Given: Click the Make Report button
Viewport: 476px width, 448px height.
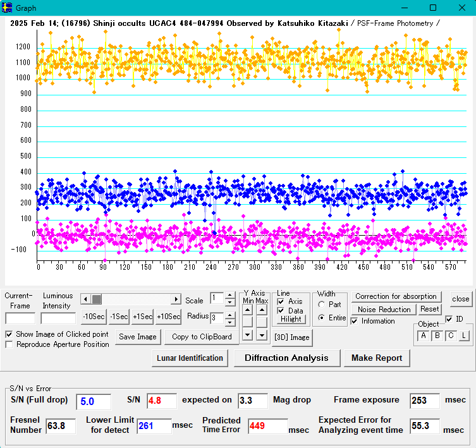Looking at the screenshot, I should tap(377, 358).
